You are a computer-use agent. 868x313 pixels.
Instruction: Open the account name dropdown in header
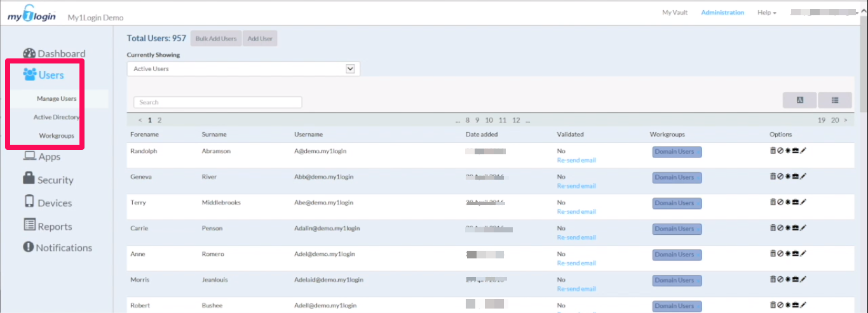(x=826, y=13)
